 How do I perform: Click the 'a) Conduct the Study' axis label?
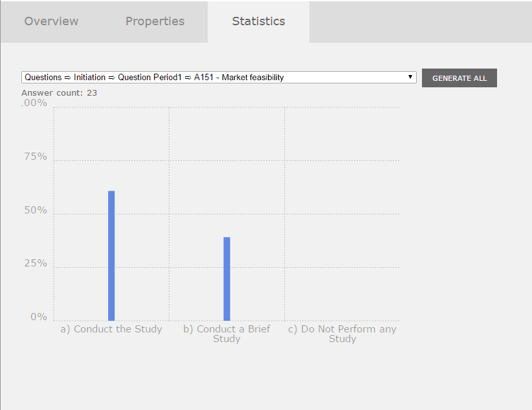[111, 329]
